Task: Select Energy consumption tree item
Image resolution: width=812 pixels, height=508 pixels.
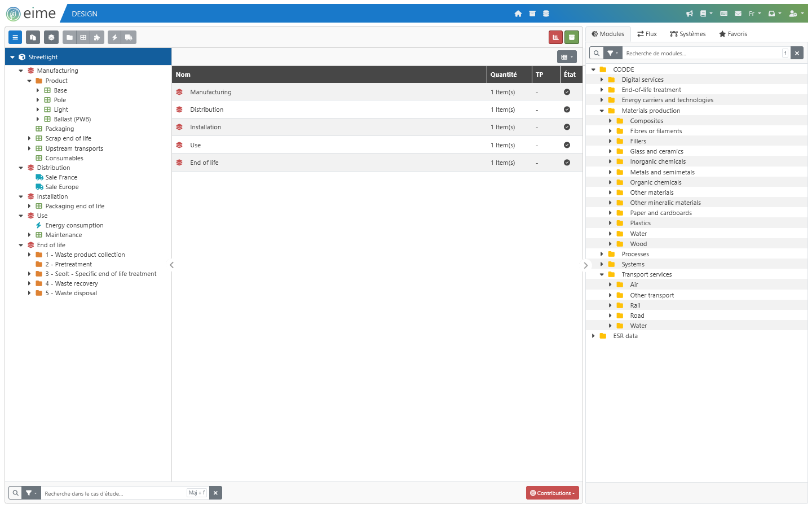Action: 74,225
